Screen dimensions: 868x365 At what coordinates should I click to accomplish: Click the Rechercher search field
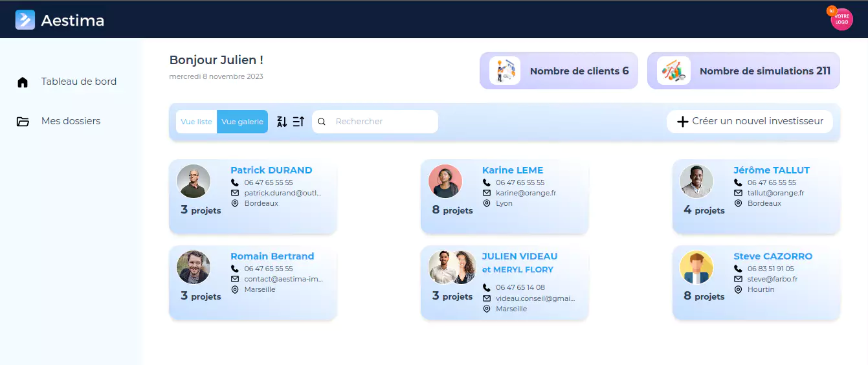375,122
